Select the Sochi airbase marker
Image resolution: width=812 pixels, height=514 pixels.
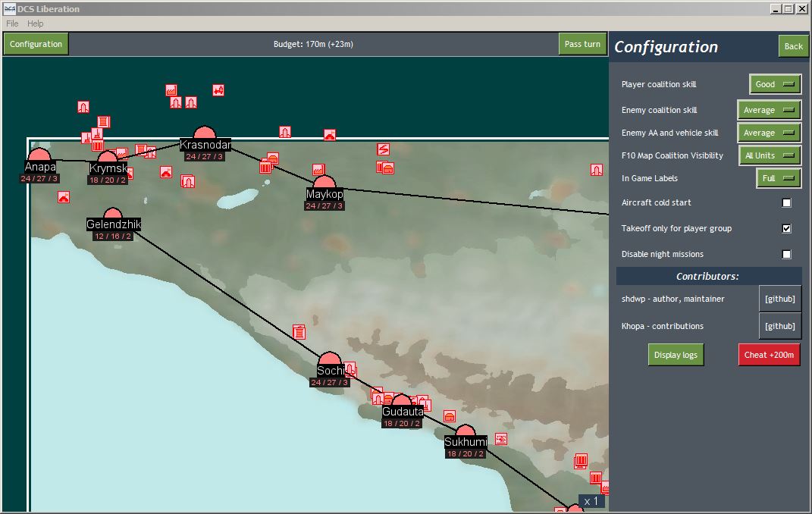330,359
